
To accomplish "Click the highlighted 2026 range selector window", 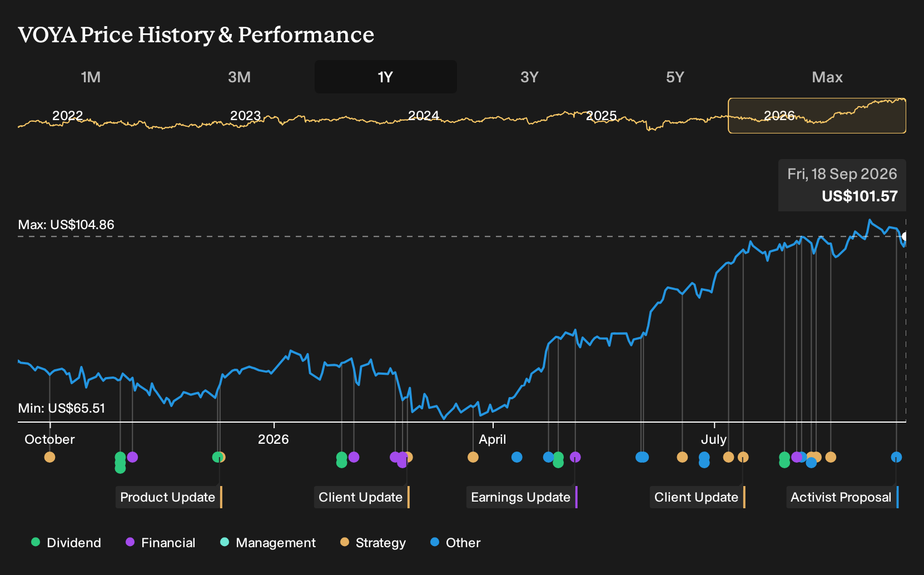I will (817, 116).
